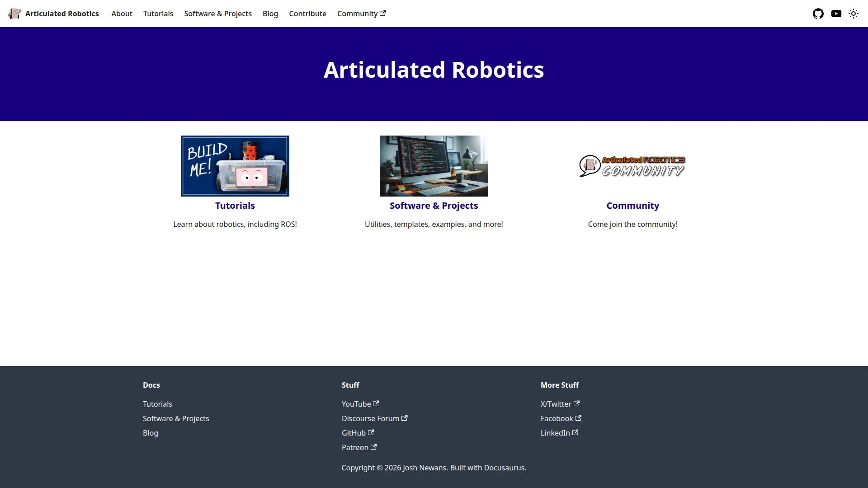Screen dimensions: 868x488
Task: Click the external-link icon beside navbar Community
Action: coord(383,13)
